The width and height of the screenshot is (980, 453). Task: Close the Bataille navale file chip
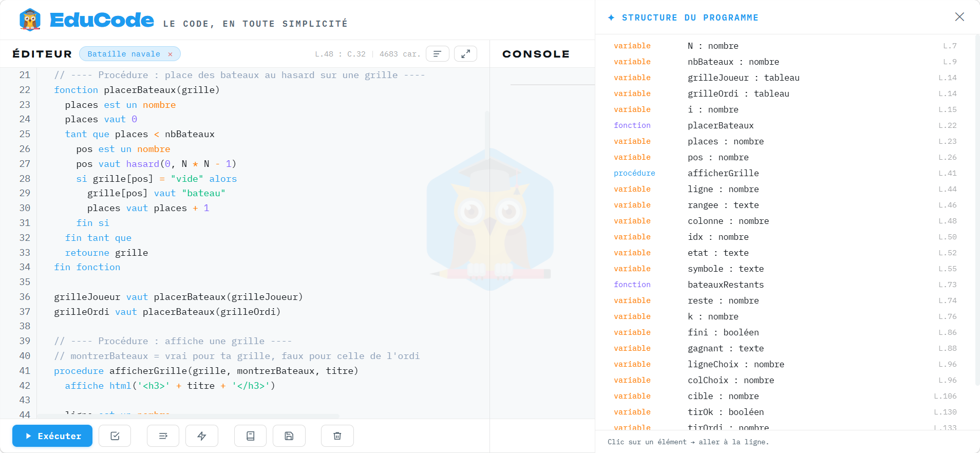(170, 54)
